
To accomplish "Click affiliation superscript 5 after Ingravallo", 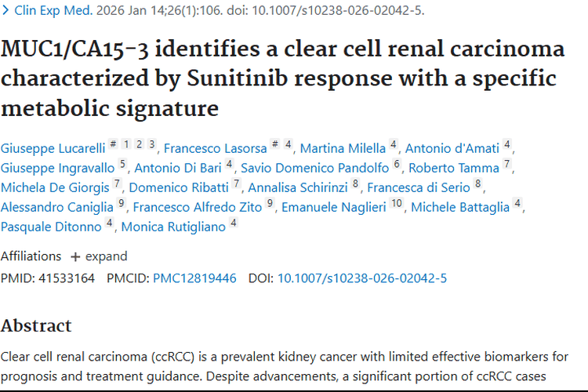I will point(122,165).
